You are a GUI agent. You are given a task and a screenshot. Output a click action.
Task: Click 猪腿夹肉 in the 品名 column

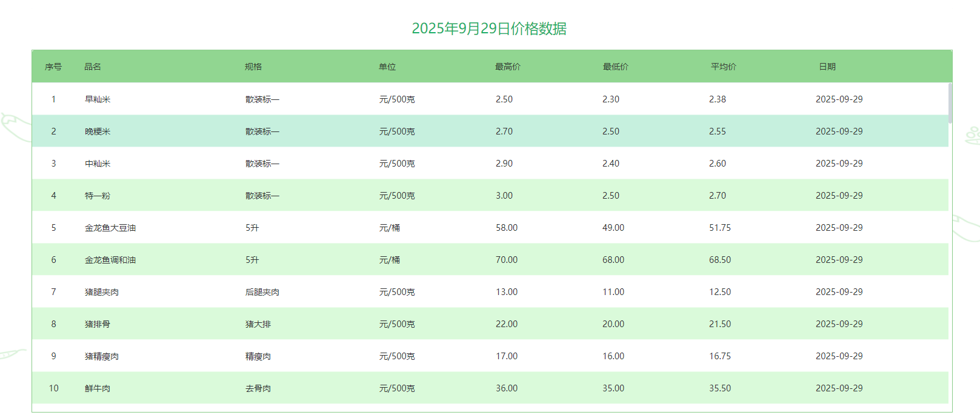(102, 292)
